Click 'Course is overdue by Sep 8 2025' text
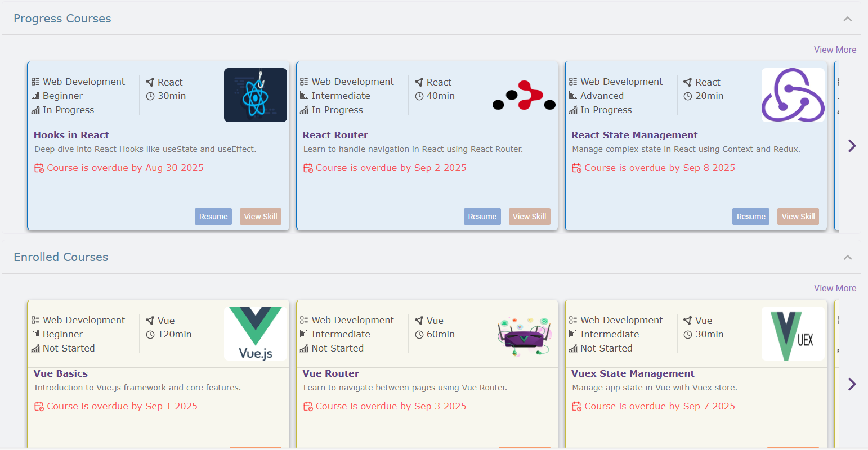This screenshot has height=450, width=868. point(660,168)
